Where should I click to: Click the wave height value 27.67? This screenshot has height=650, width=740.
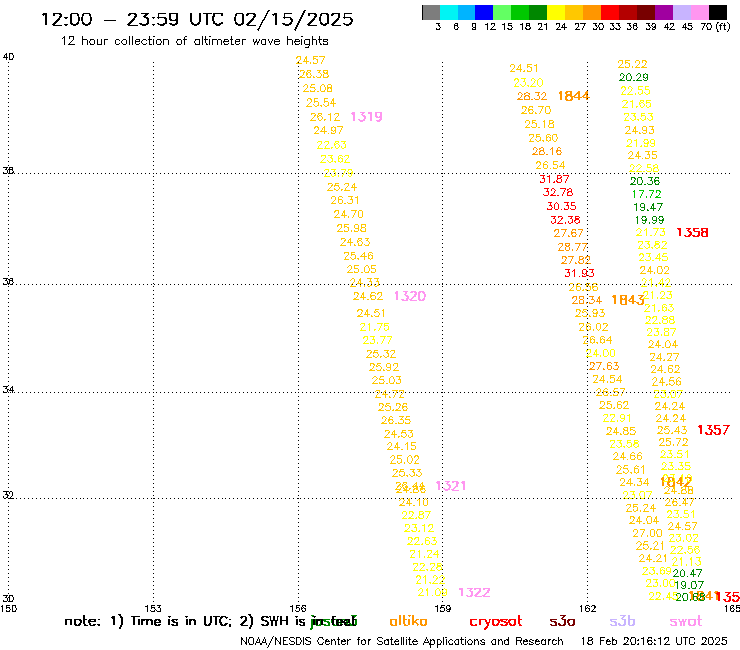pos(568,233)
